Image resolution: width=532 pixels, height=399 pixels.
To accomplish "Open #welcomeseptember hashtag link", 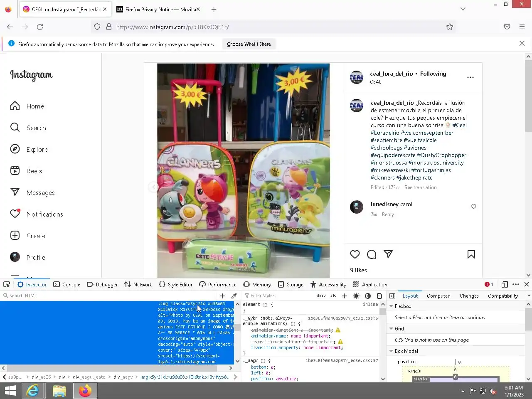I will click(427, 133).
